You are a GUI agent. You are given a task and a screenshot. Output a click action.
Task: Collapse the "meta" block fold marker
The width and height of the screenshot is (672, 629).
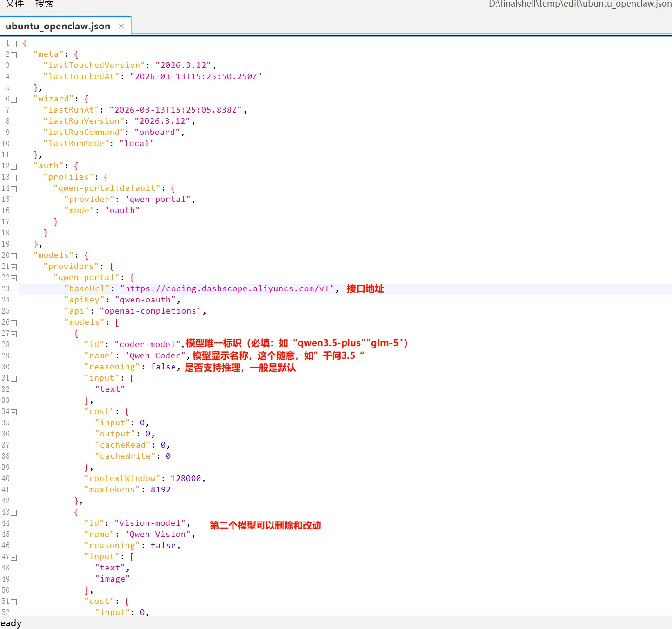click(14, 55)
